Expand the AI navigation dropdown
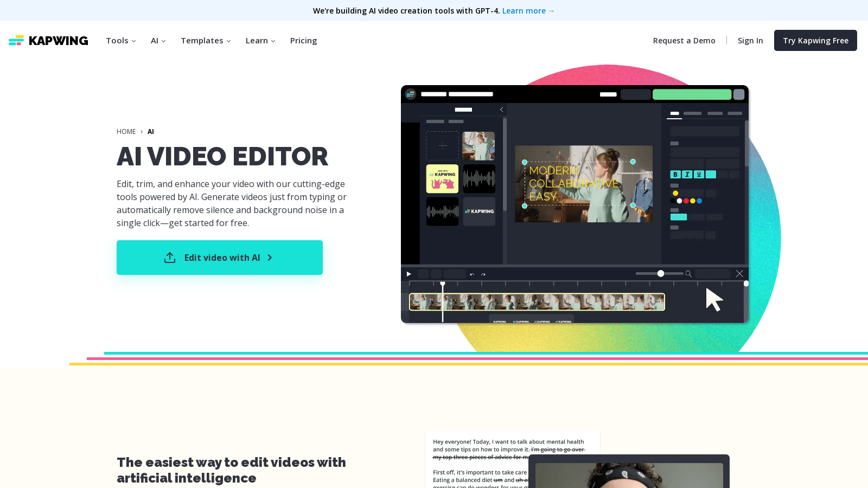 click(x=158, y=41)
